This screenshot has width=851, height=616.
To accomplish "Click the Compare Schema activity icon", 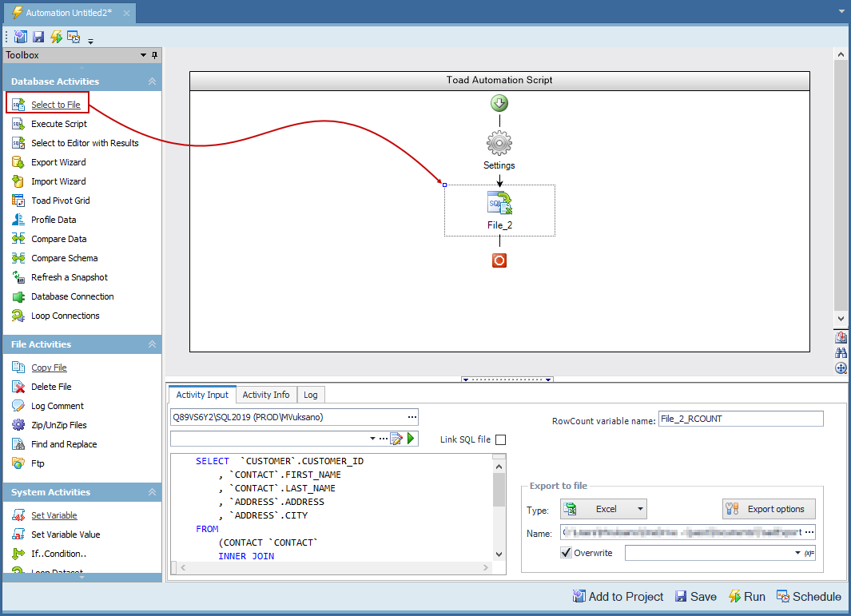I will (18, 258).
